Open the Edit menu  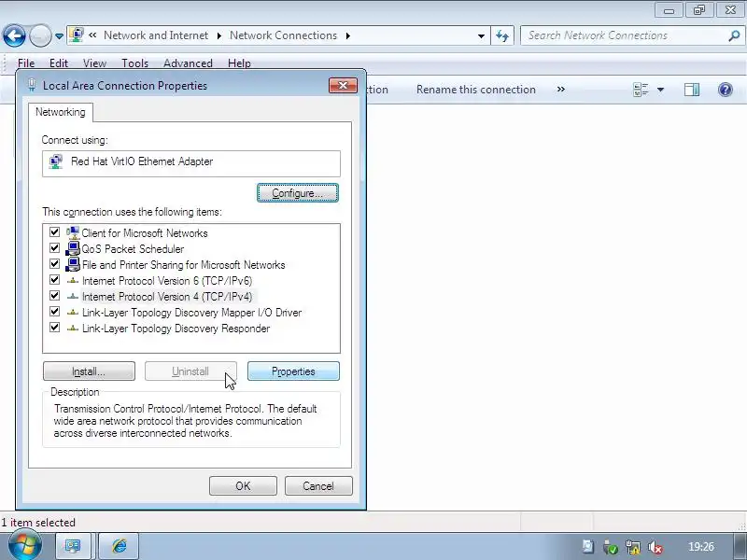[59, 63]
